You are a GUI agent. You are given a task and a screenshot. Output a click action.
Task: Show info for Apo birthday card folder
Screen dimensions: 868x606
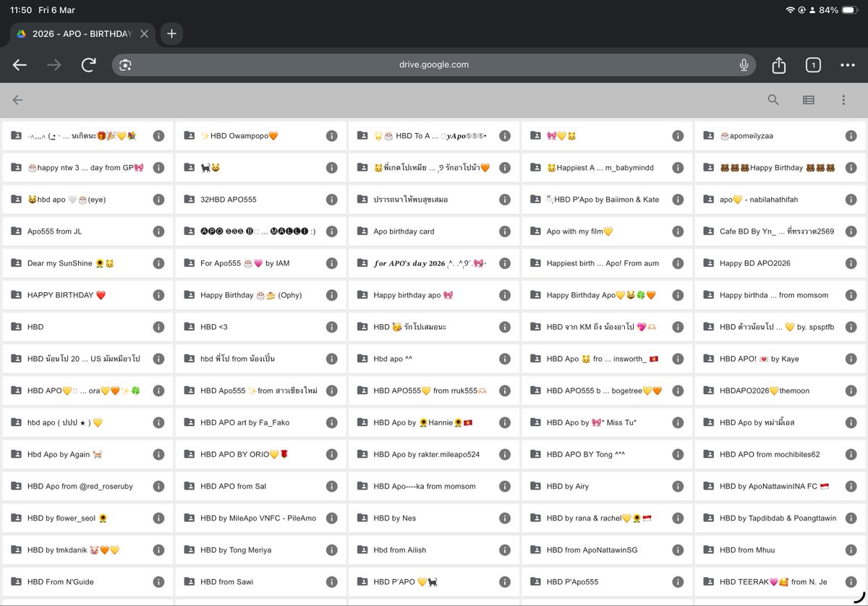[x=505, y=231]
